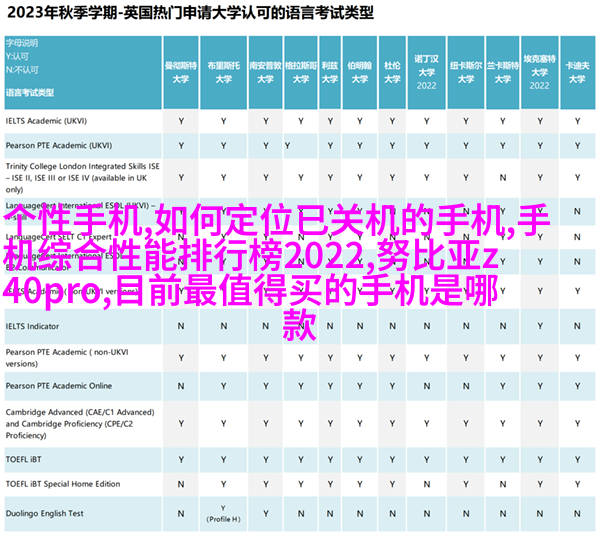Select the 曼彻斯特大学 column header
600x536 pixels.
click(x=181, y=73)
